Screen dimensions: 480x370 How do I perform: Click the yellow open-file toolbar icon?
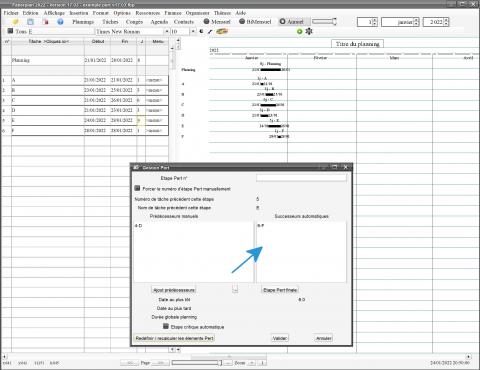tap(15, 22)
